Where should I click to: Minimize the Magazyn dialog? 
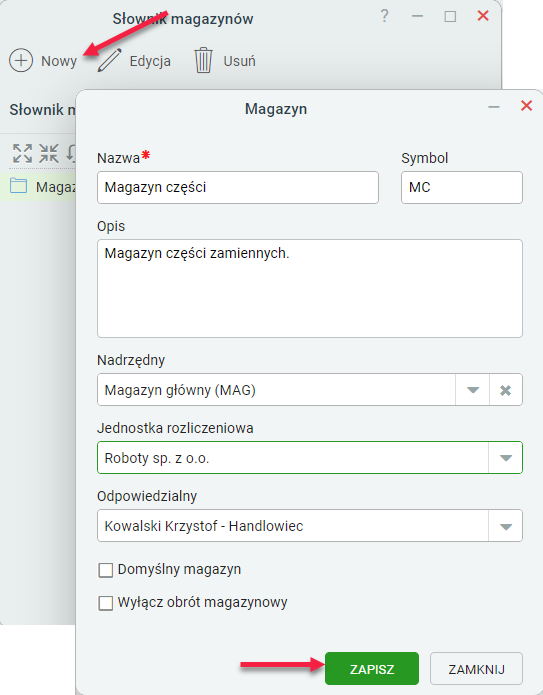pyautogui.click(x=494, y=107)
